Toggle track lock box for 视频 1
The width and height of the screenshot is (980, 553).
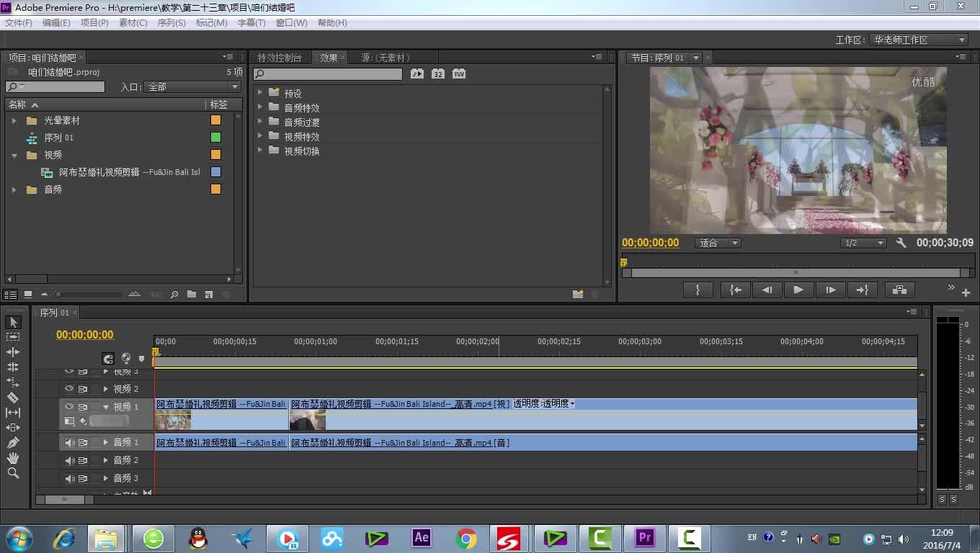pyautogui.click(x=95, y=407)
